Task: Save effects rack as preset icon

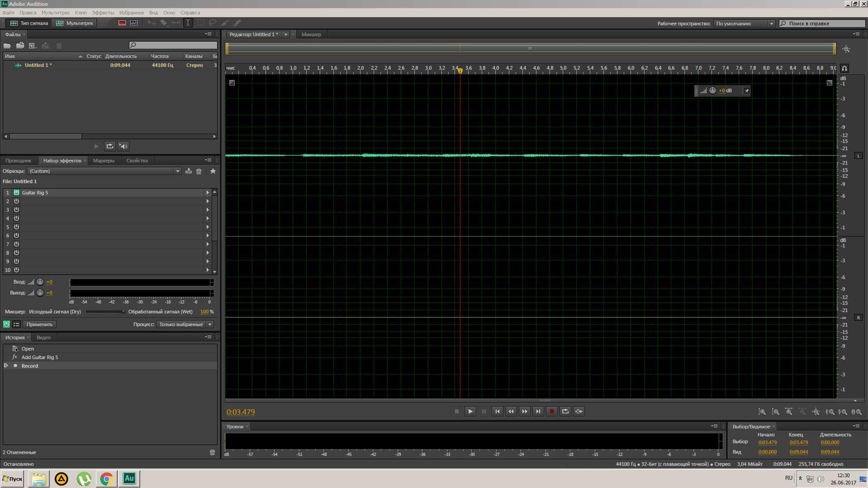Action: pos(189,171)
